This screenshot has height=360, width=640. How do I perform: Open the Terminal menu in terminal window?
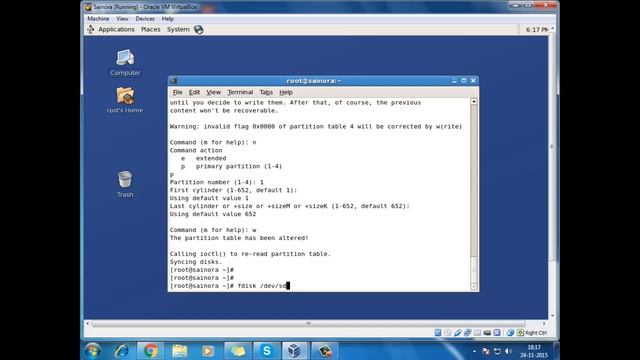pos(240,92)
